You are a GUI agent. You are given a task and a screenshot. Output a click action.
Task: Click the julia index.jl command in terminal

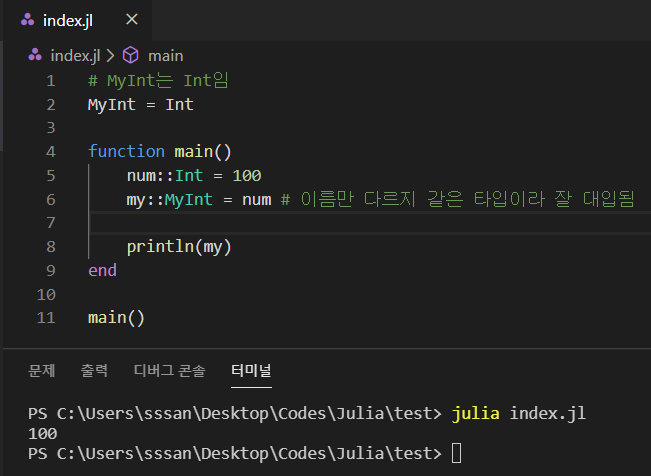[x=517, y=413]
